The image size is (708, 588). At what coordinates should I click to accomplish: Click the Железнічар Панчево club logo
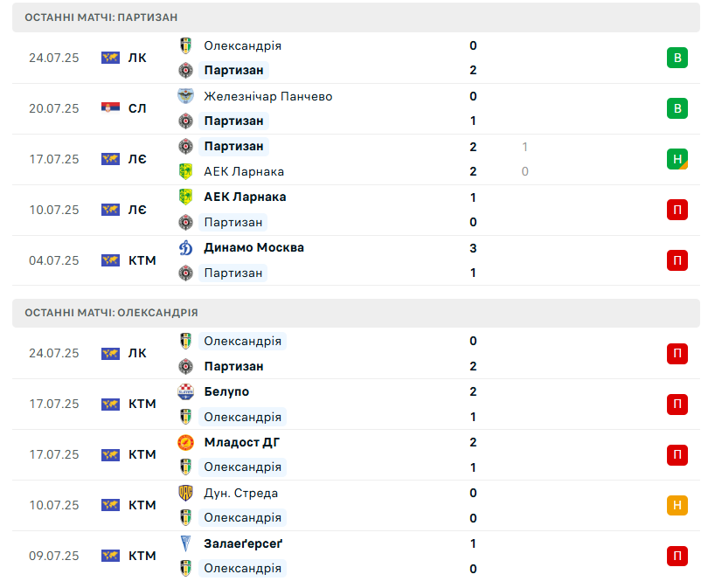[x=185, y=95]
